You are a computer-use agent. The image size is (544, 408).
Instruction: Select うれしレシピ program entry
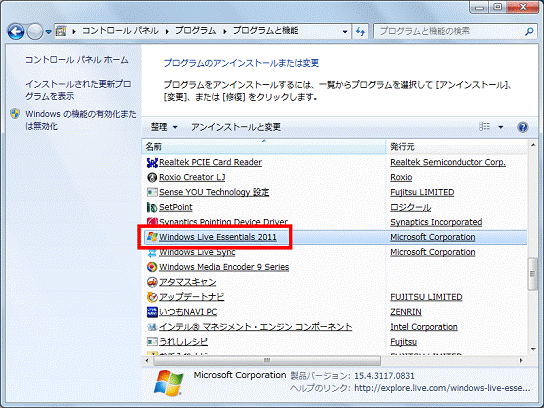click(x=183, y=342)
